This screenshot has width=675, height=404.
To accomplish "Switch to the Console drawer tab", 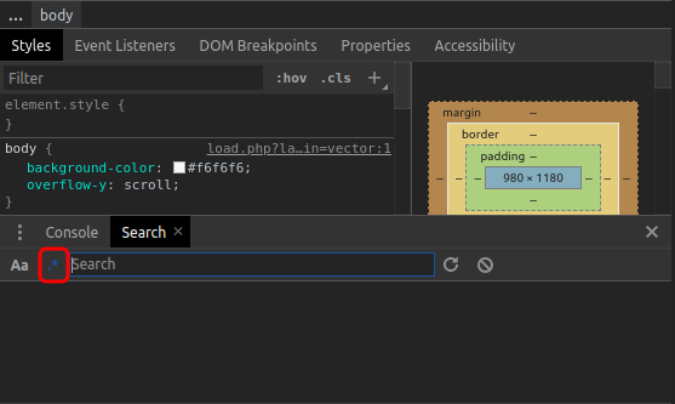I will 72,232.
